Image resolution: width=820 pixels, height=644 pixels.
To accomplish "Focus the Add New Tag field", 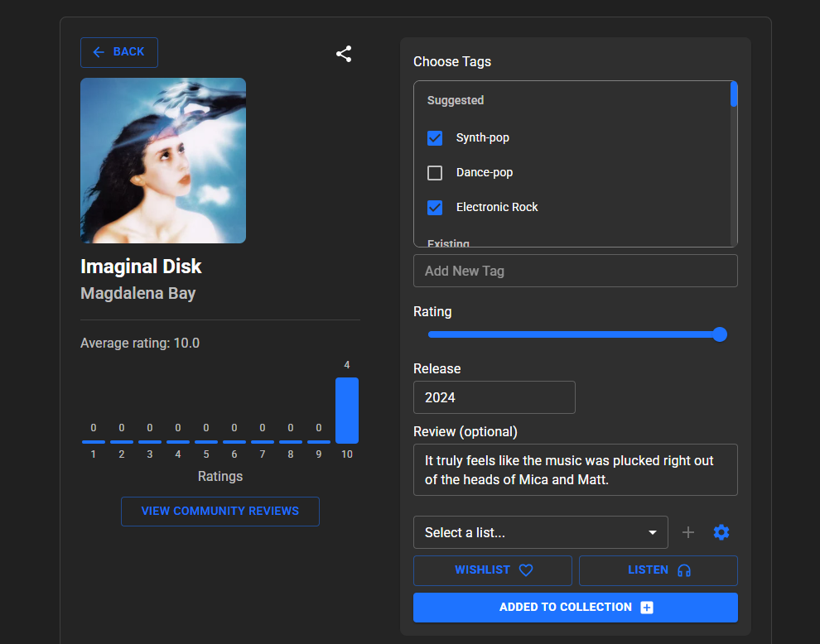I will tap(575, 271).
